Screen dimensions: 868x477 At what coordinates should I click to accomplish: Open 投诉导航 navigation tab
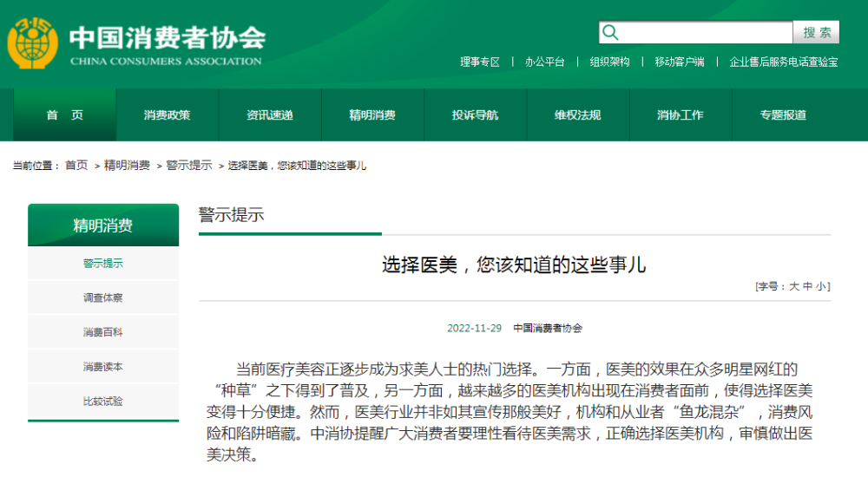(475, 115)
